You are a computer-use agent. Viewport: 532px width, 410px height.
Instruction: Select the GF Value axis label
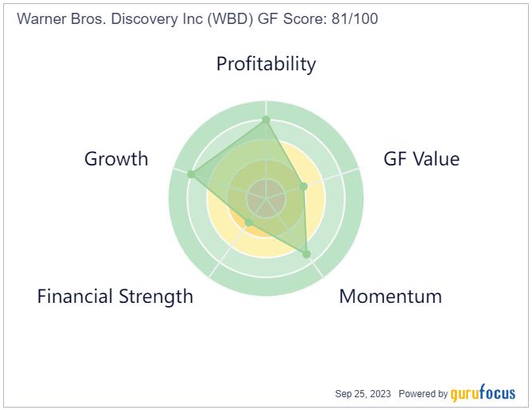(x=422, y=159)
